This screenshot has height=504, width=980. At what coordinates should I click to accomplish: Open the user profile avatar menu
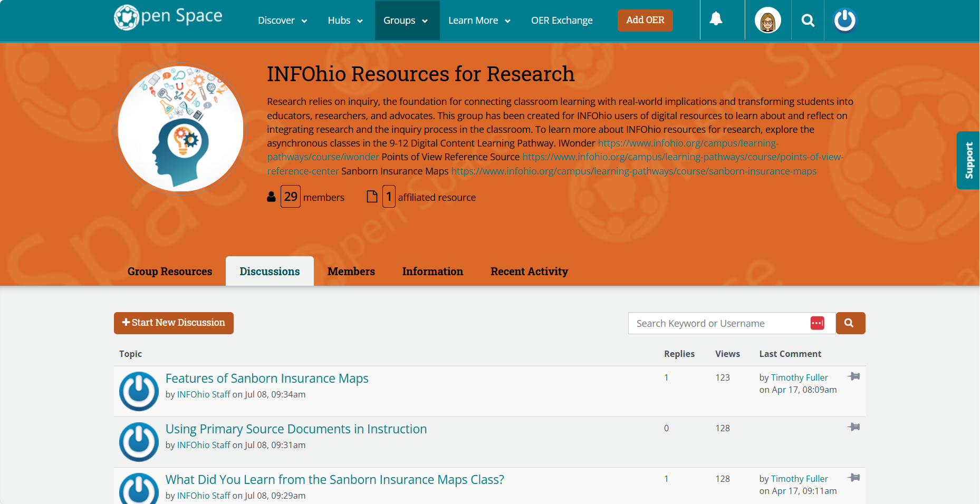coord(767,21)
